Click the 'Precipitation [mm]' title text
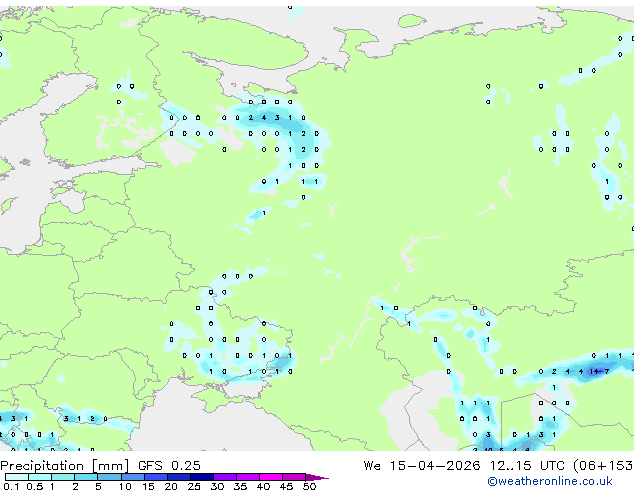The height and width of the screenshot is (490, 634). (x=65, y=466)
